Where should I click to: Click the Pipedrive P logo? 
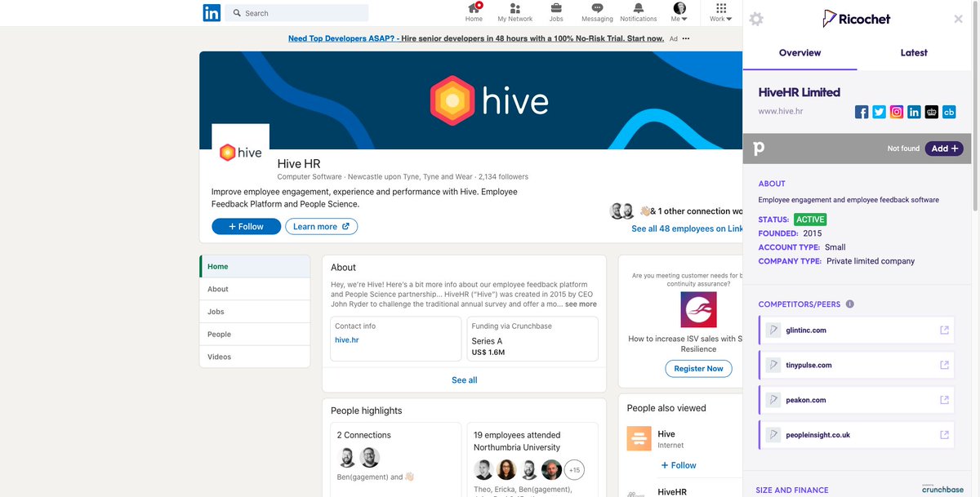pos(759,148)
